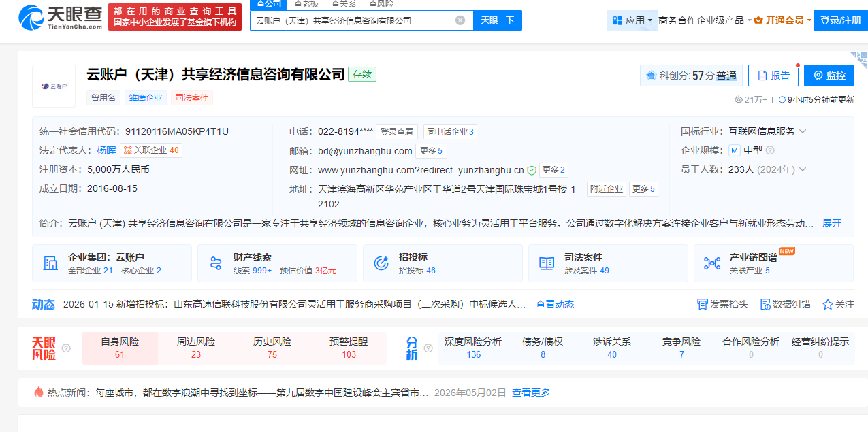This screenshot has height=432, width=868.
Task: Clear the search box text
Action: pyautogui.click(x=460, y=20)
